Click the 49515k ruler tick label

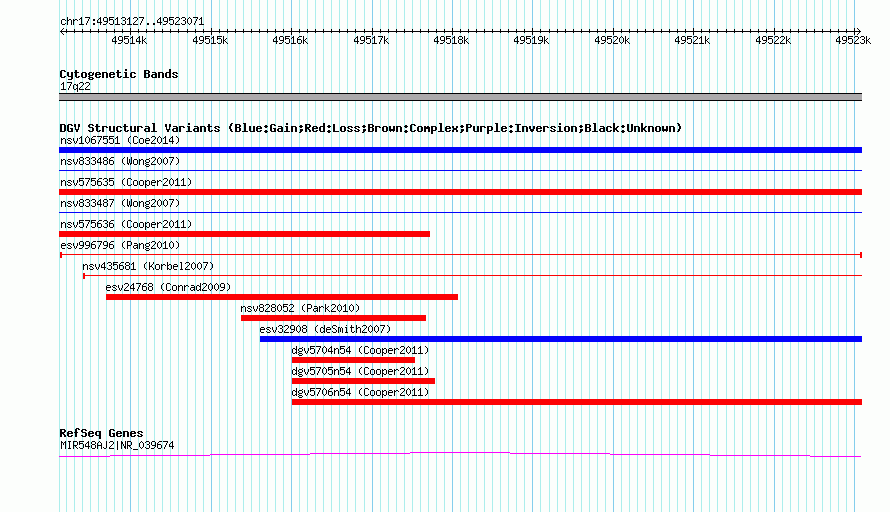tap(210, 40)
